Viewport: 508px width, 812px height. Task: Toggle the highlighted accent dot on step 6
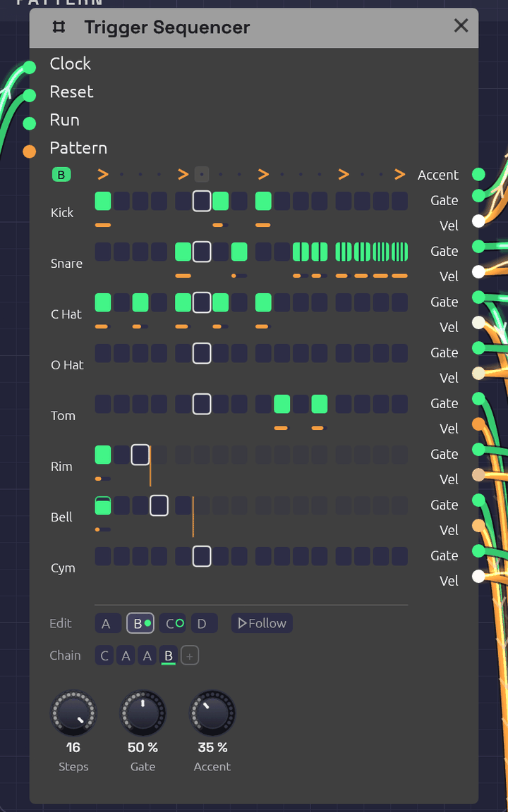[x=202, y=175]
